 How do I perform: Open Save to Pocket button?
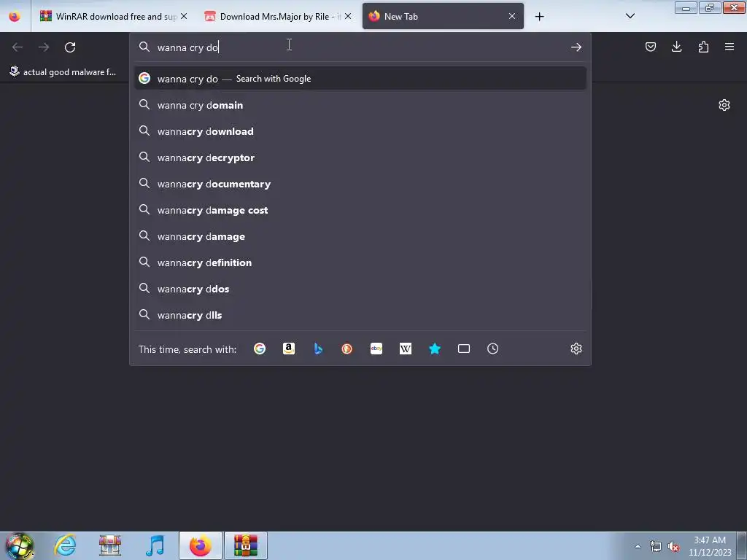pyautogui.click(x=650, y=47)
